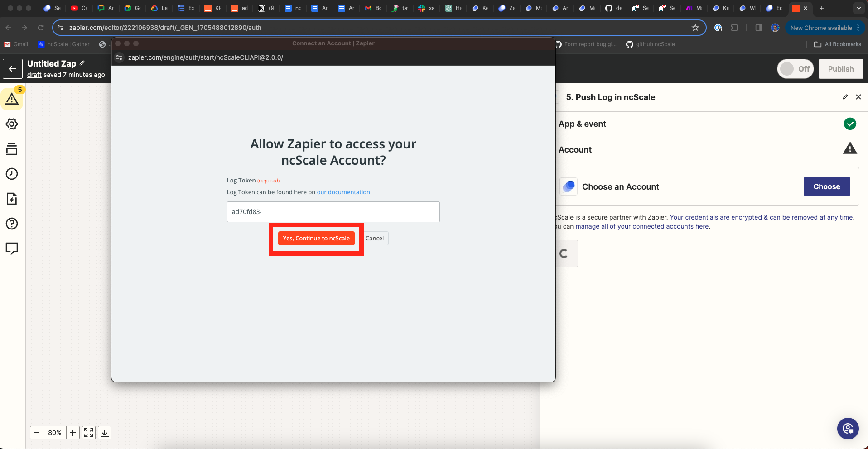Click Yes, Continue to ncScale button
This screenshot has width=868, height=449.
pos(316,238)
